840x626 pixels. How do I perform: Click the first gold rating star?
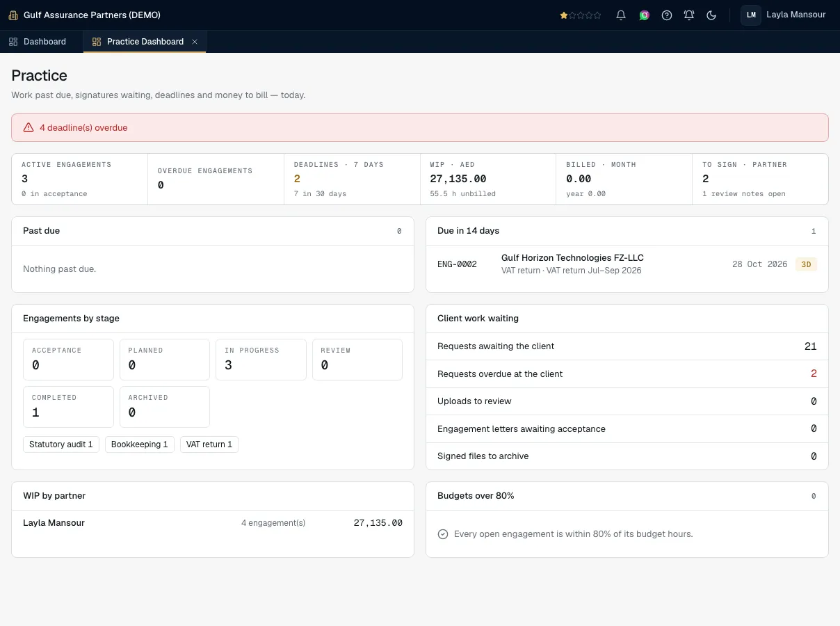click(x=564, y=15)
